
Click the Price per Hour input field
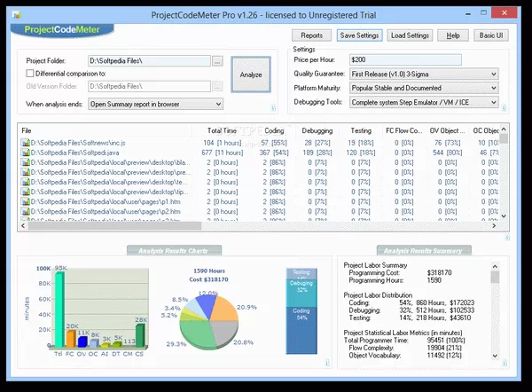(x=424, y=59)
